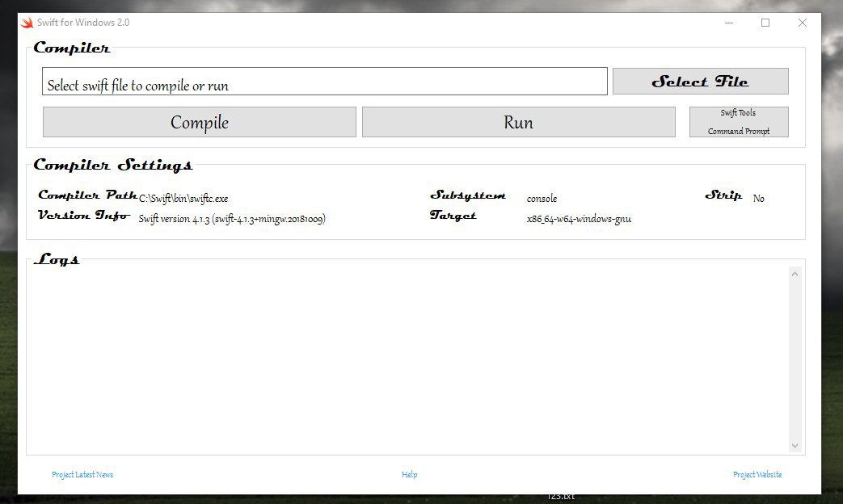
Task: Open Swift Tools Command Prompt
Action: 739,122
